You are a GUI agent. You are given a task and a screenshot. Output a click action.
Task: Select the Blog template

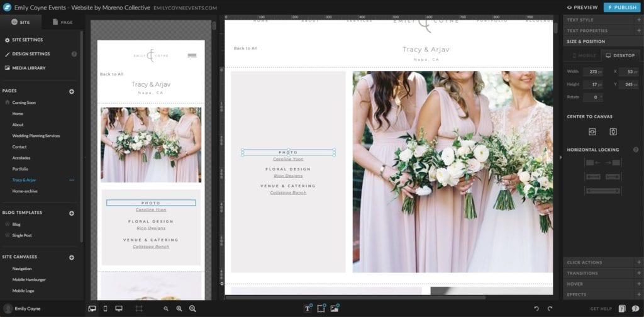point(16,225)
